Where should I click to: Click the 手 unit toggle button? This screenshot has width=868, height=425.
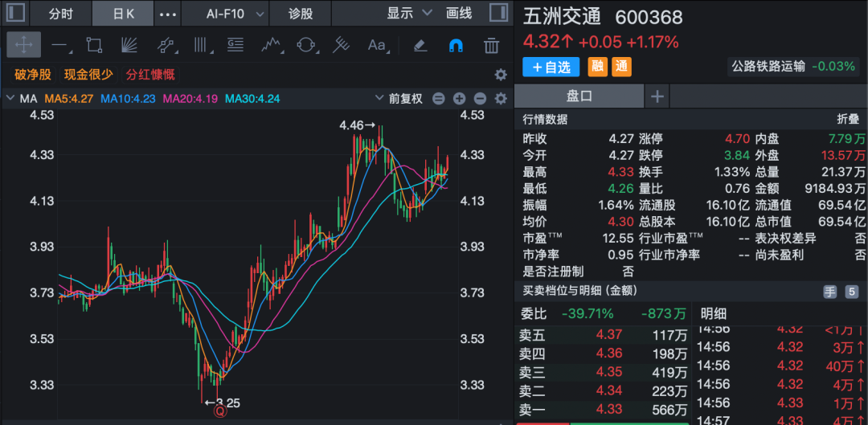click(x=829, y=292)
